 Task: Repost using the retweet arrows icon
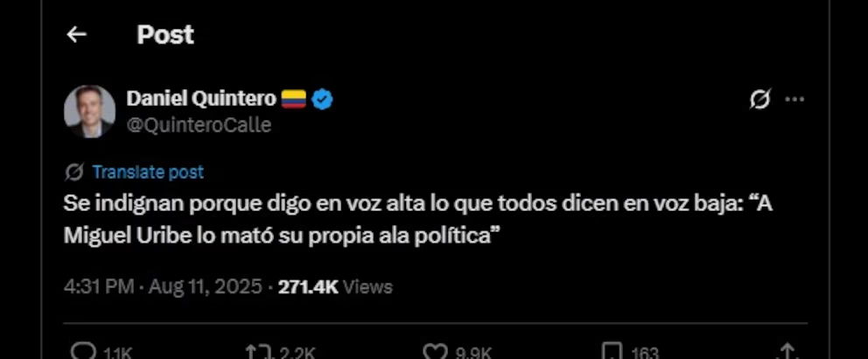257,351
